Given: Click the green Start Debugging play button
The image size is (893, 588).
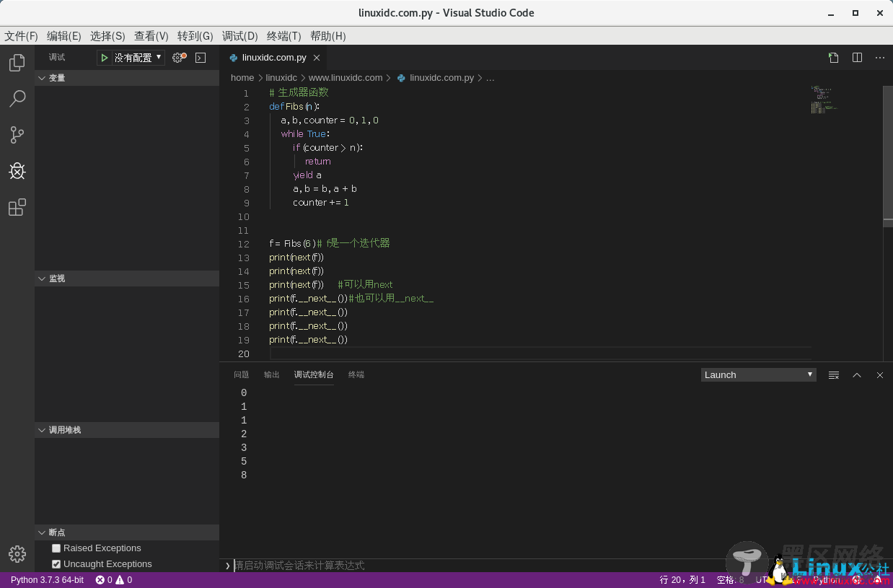Looking at the screenshot, I should pos(105,58).
